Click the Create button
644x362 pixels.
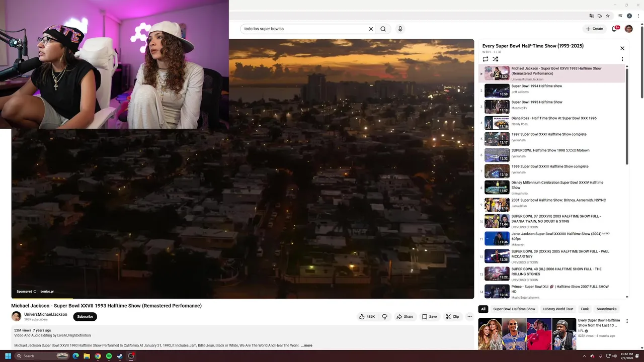(594, 29)
